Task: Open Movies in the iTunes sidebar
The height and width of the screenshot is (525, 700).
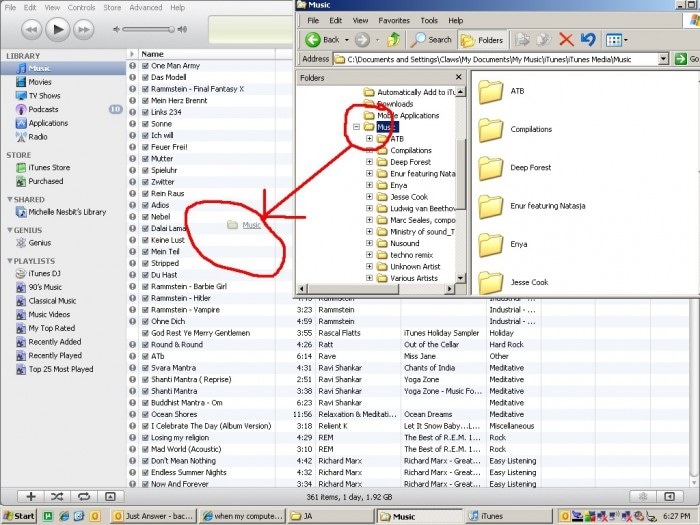Action: coord(40,82)
